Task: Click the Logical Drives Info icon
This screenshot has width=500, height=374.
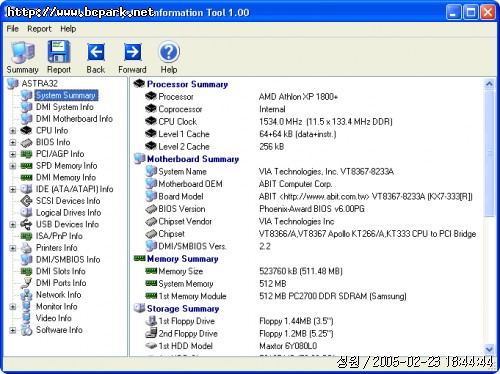Action: (26, 212)
